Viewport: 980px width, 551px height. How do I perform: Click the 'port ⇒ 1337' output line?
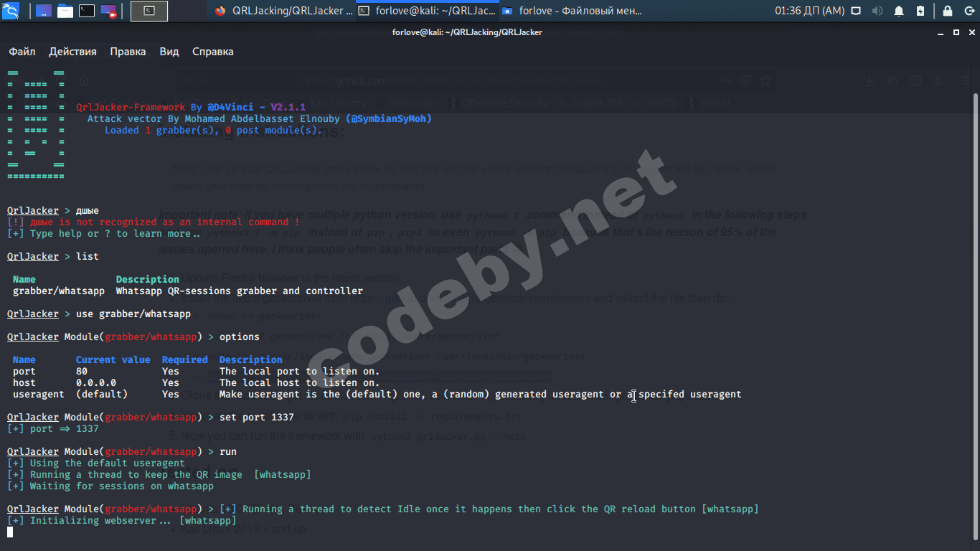click(53, 428)
